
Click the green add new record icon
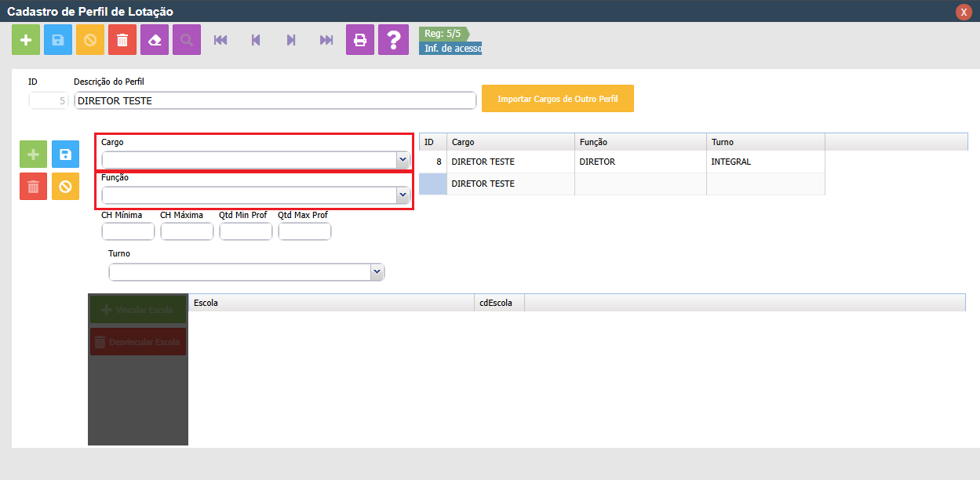point(26,40)
